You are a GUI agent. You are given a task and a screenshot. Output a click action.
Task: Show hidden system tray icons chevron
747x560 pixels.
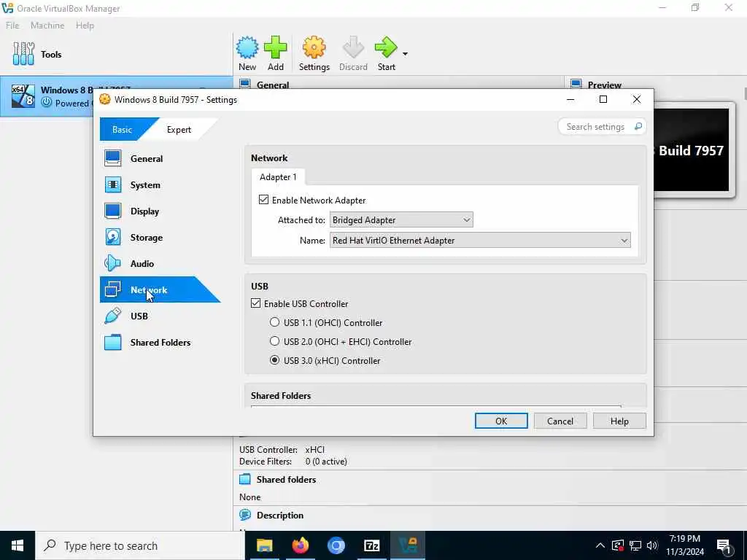(600, 545)
